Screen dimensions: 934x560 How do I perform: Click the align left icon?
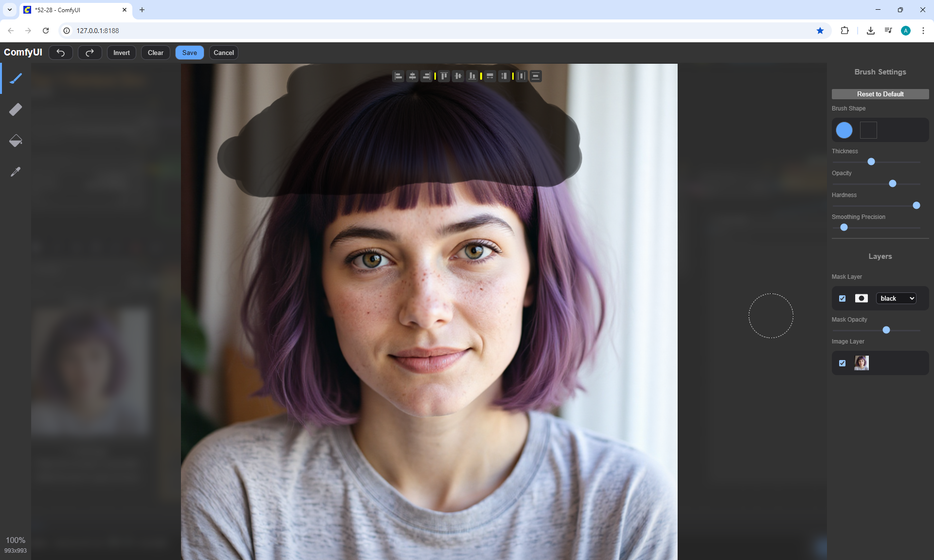pos(398,76)
